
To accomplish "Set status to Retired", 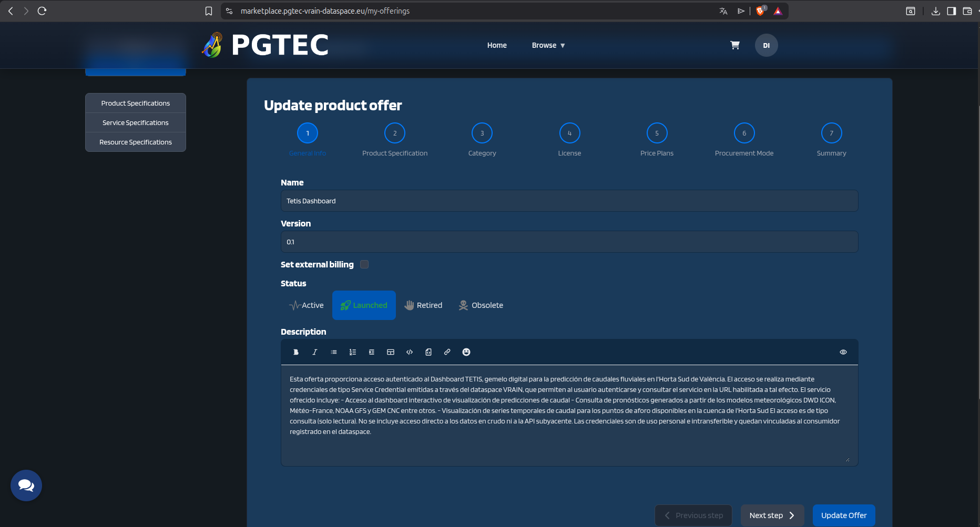I will pyautogui.click(x=423, y=305).
